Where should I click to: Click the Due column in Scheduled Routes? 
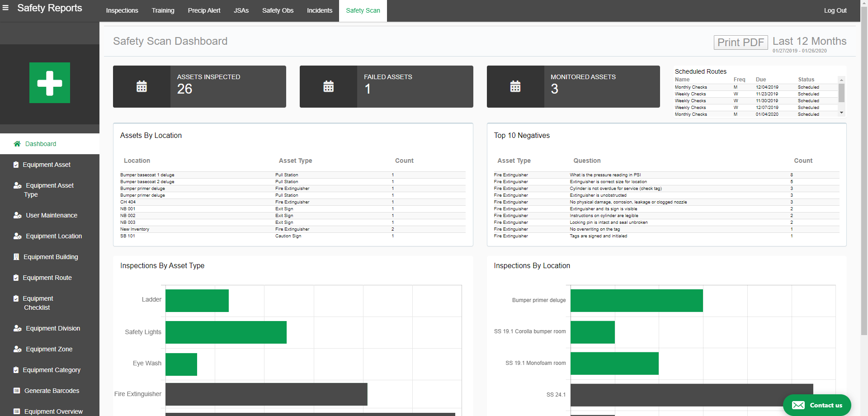pyautogui.click(x=761, y=80)
